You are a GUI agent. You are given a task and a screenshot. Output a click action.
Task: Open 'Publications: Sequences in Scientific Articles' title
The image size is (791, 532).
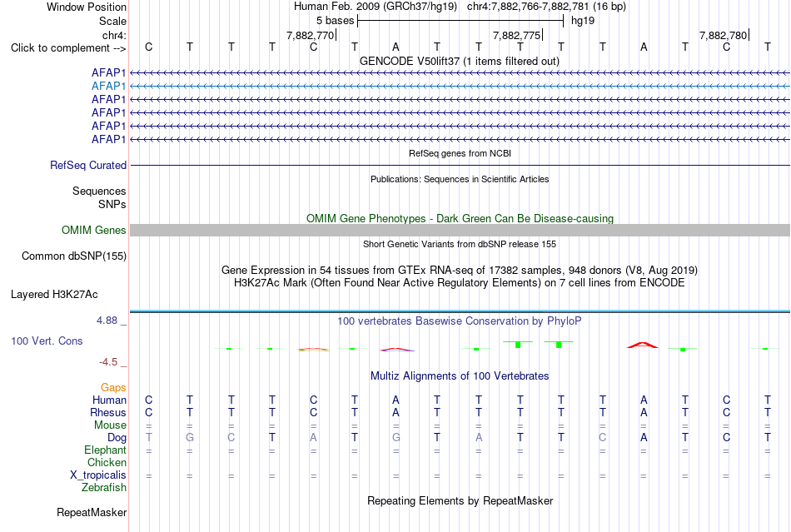tap(460, 179)
